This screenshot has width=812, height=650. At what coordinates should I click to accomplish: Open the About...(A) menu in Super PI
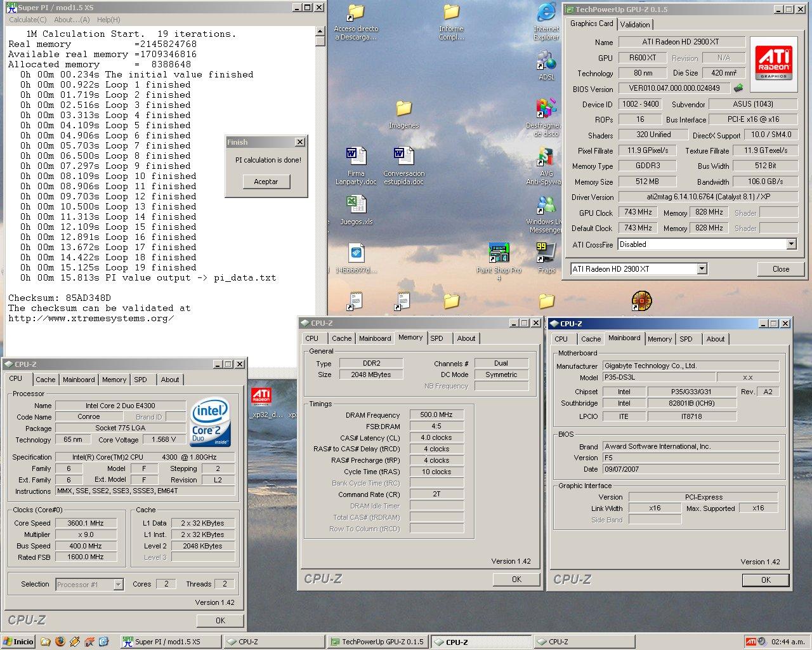(x=72, y=20)
